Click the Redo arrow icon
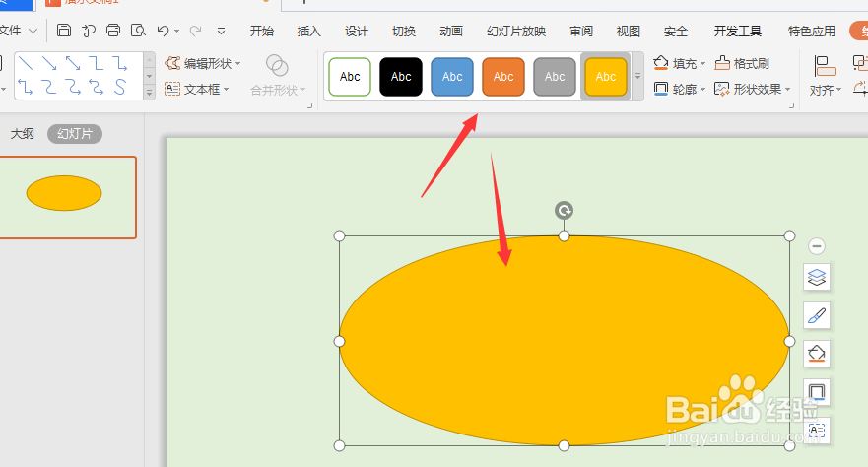868x467 pixels. 195,31
